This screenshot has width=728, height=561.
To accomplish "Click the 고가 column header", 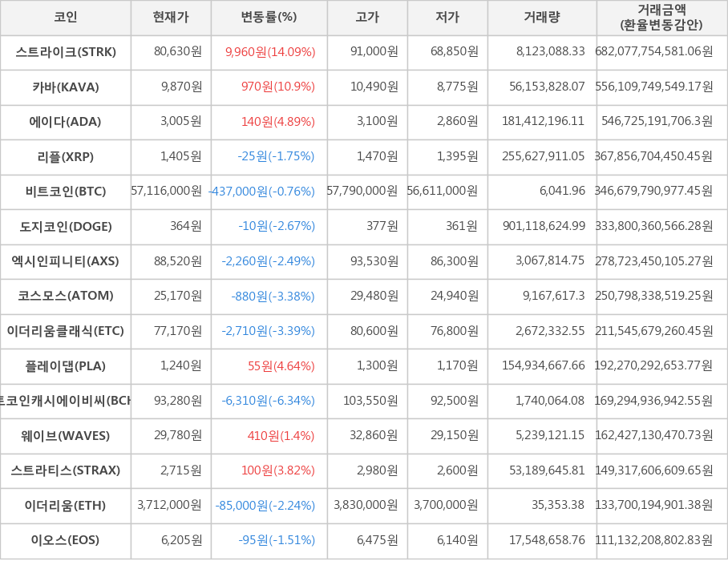I will pos(367,18).
